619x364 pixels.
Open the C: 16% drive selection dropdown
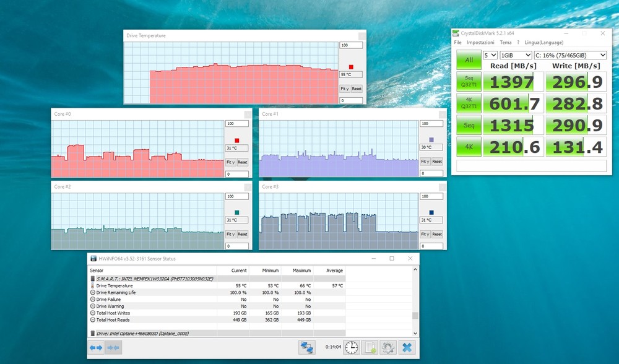point(570,55)
